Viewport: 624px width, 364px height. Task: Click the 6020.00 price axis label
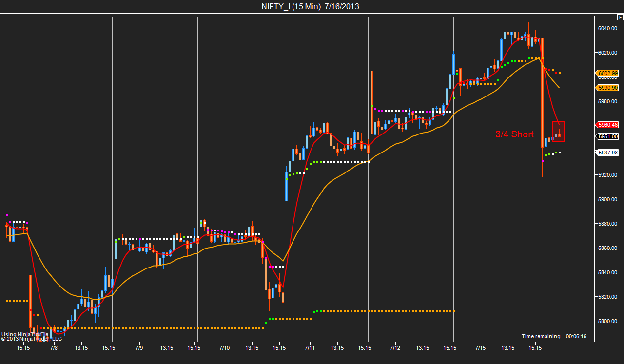tap(608, 53)
